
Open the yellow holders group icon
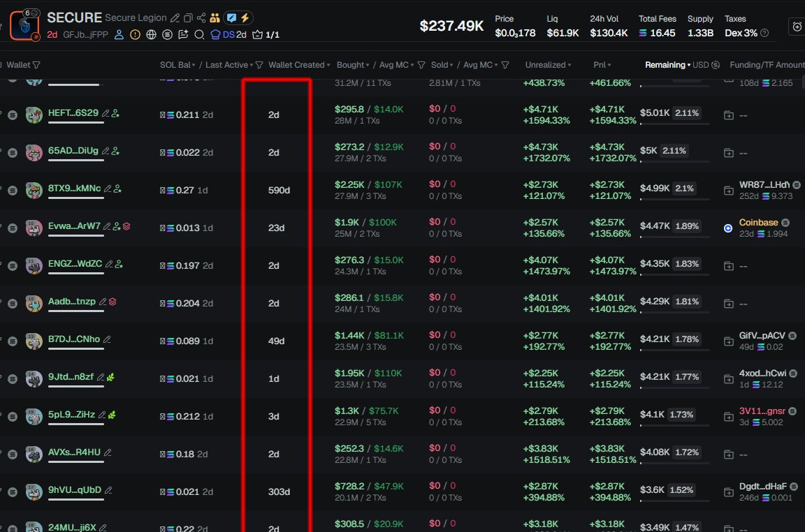pos(215,18)
